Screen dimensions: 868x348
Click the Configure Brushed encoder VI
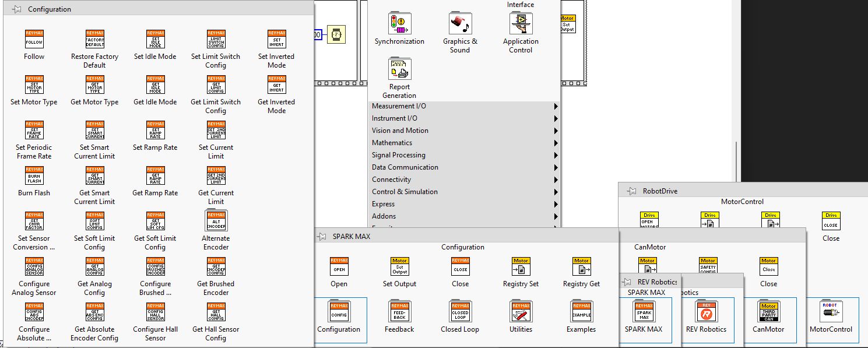[x=156, y=266]
